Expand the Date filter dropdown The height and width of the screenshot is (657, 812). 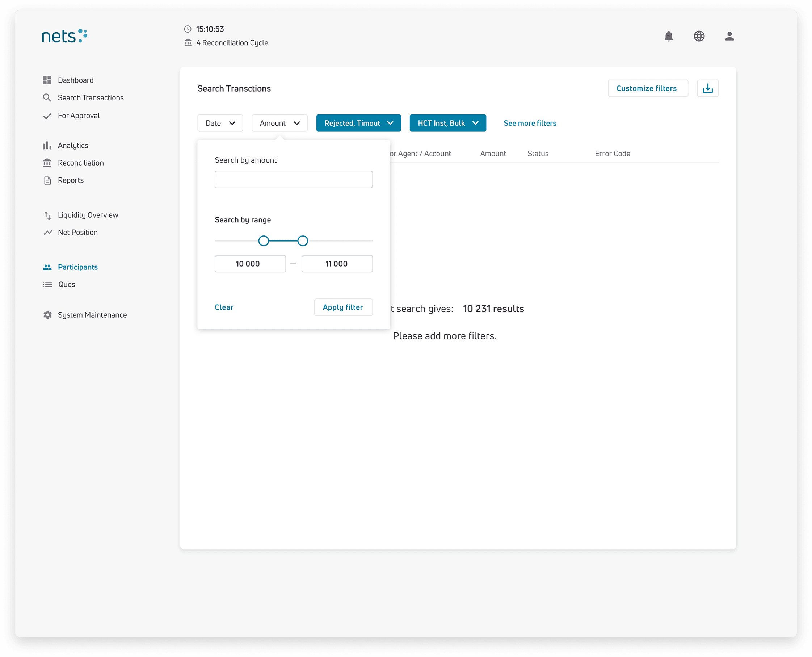[220, 123]
